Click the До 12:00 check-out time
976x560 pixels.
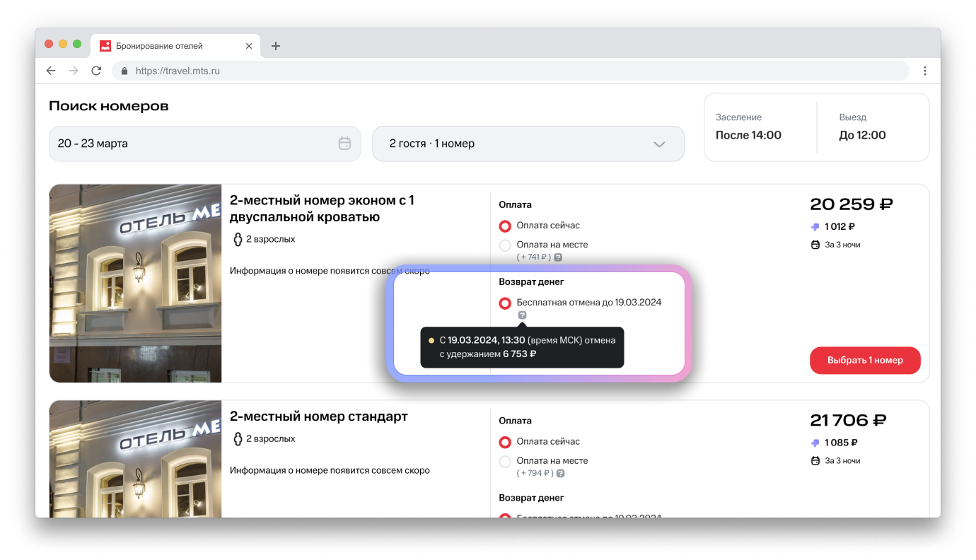pyautogui.click(x=862, y=135)
